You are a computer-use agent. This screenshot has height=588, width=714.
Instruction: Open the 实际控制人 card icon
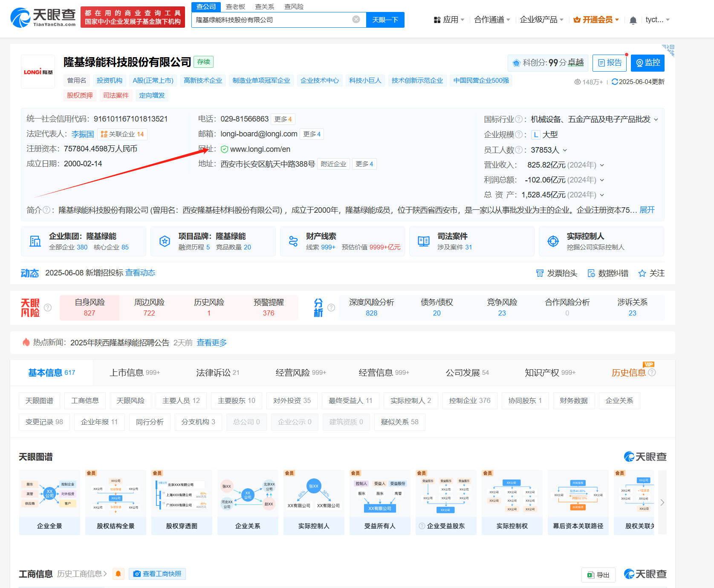[x=553, y=241]
